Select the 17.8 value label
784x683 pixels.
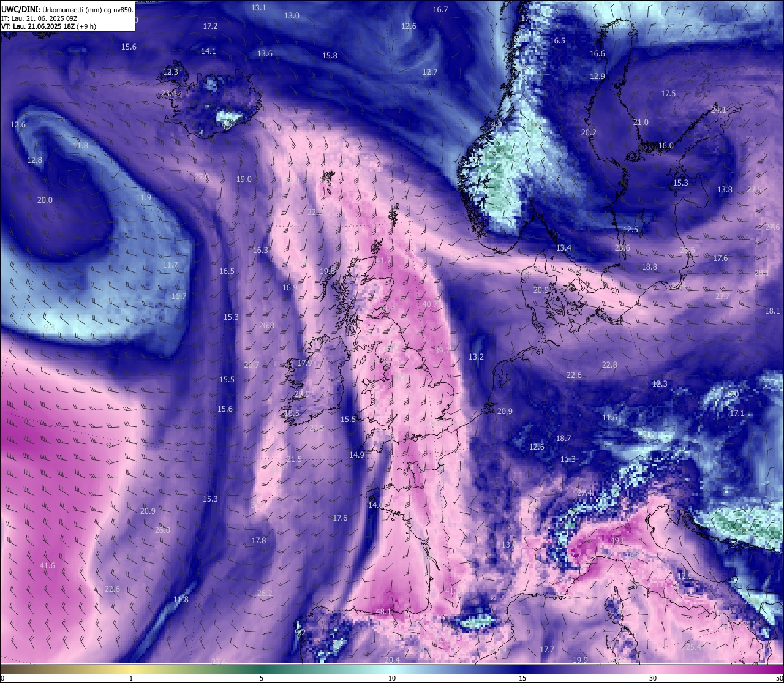tap(258, 541)
